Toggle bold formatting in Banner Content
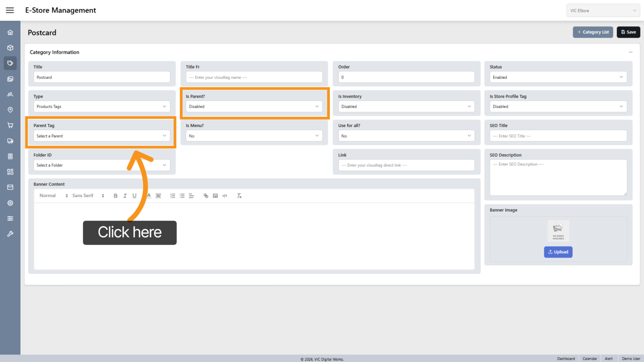This screenshot has height=362, width=644. pyautogui.click(x=115, y=196)
